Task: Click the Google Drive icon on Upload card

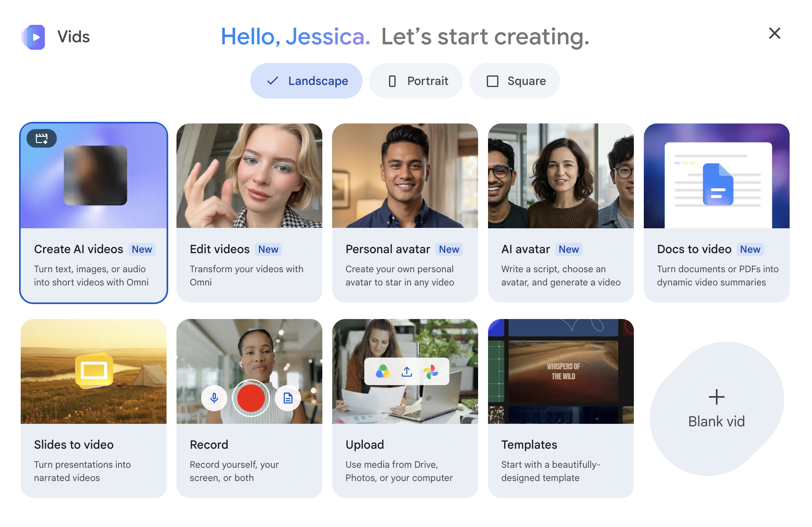Action: (383, 371)
